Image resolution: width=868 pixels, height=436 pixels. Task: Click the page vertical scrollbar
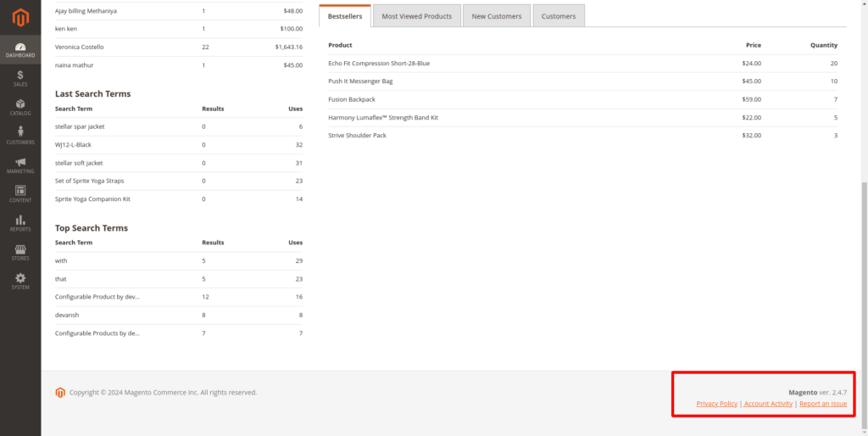click(864, 305)
